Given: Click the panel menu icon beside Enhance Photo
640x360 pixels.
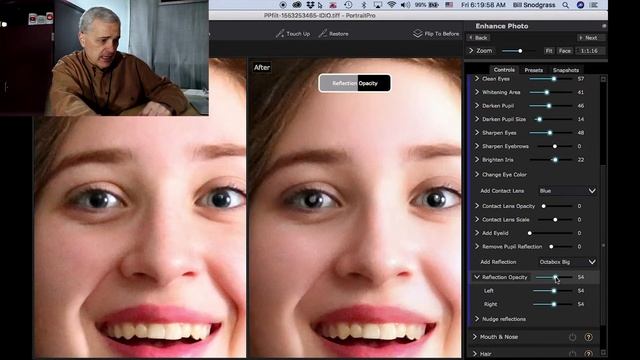Looking at the screenshot, I should click(x=604, y=26).
